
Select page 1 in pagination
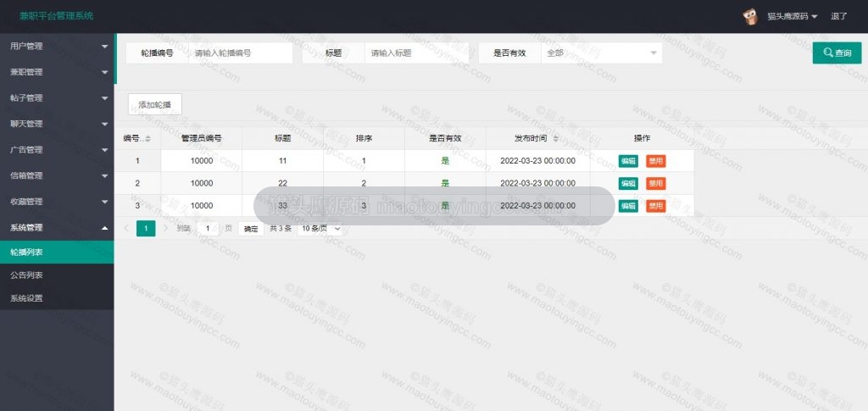coord(146,228)
